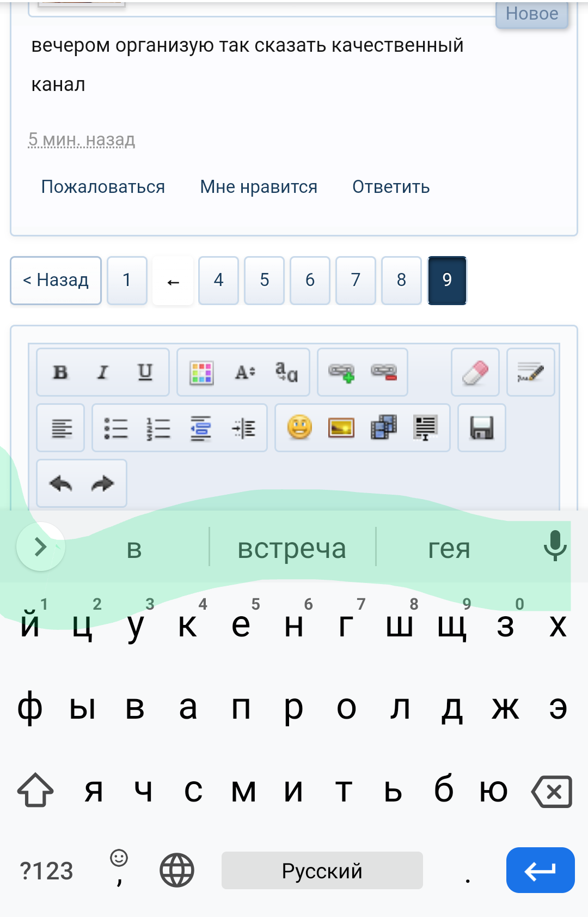This screenshot has width=588, height=917.
Task: Open the text color palette
Action: [x=202, y=373]
